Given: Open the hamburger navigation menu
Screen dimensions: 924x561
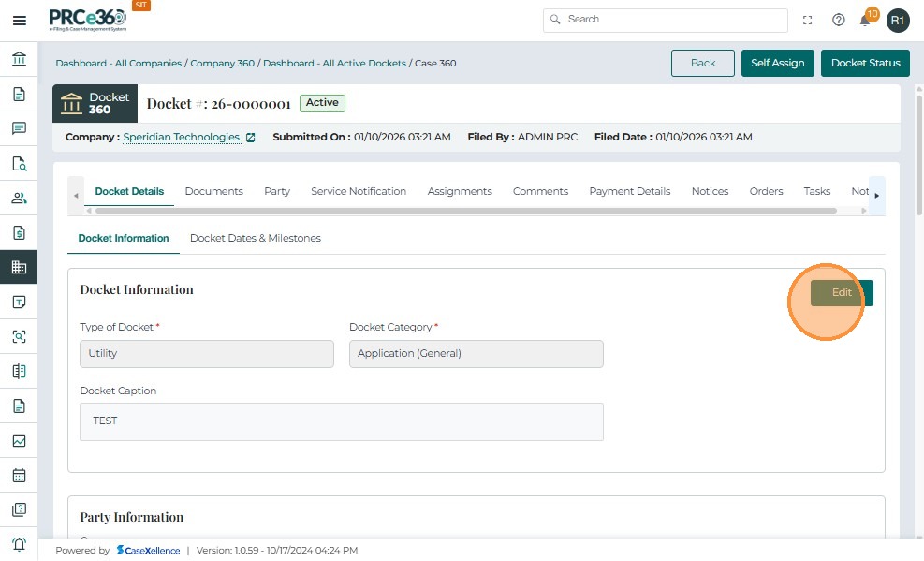Looking at the screenshot, I should (20, 21).
